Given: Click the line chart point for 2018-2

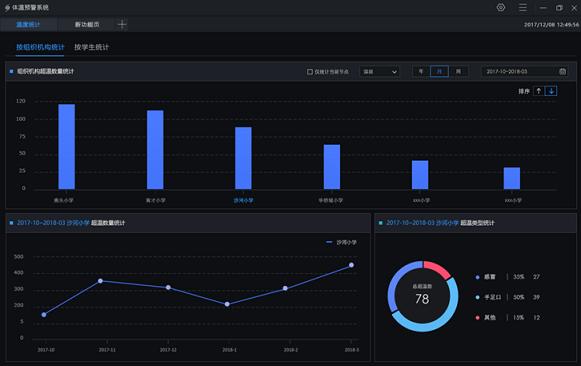Looking at the screenshot, I should 285,288.
